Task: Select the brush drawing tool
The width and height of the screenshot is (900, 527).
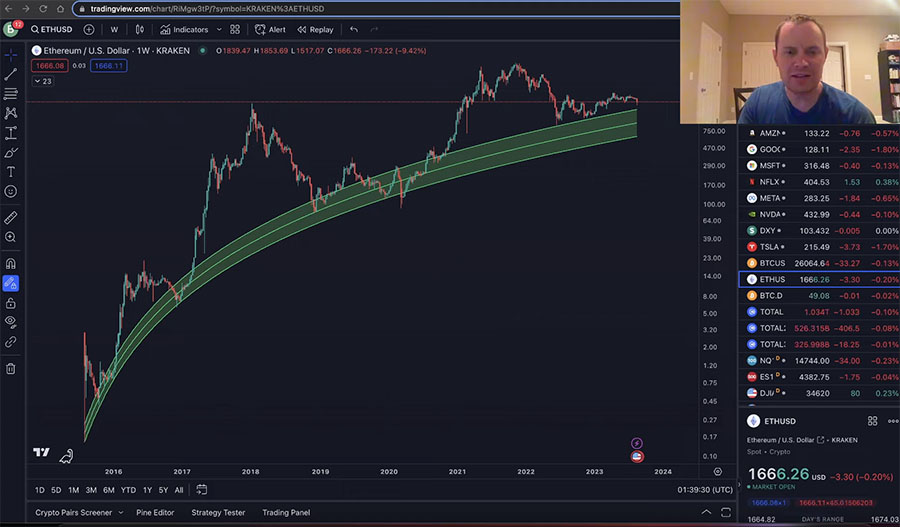Action: (x=11, y=152)
